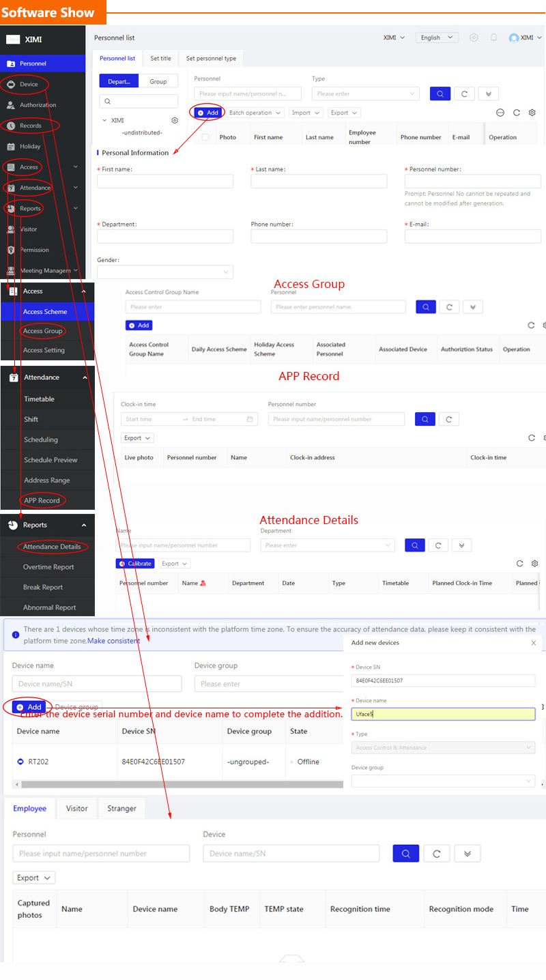Switch to the Set personnel type tab
546x980 pixels.
(x=211, y=59)
